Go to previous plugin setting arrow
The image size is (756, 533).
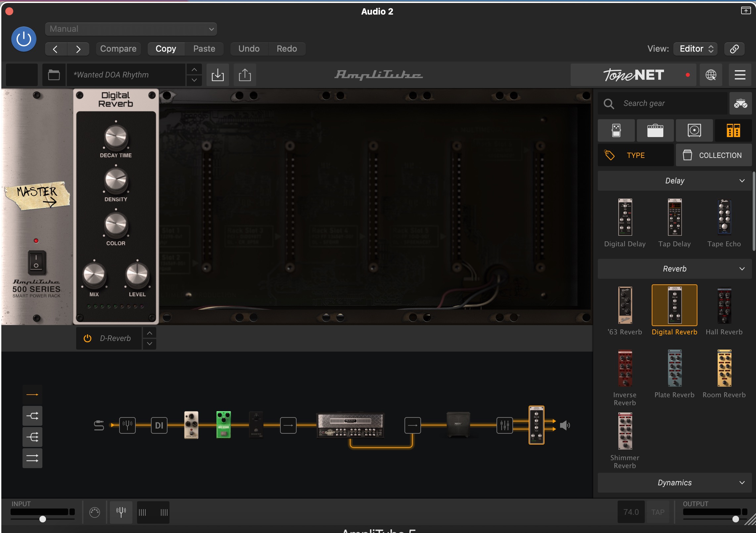[x=56, y=49]
